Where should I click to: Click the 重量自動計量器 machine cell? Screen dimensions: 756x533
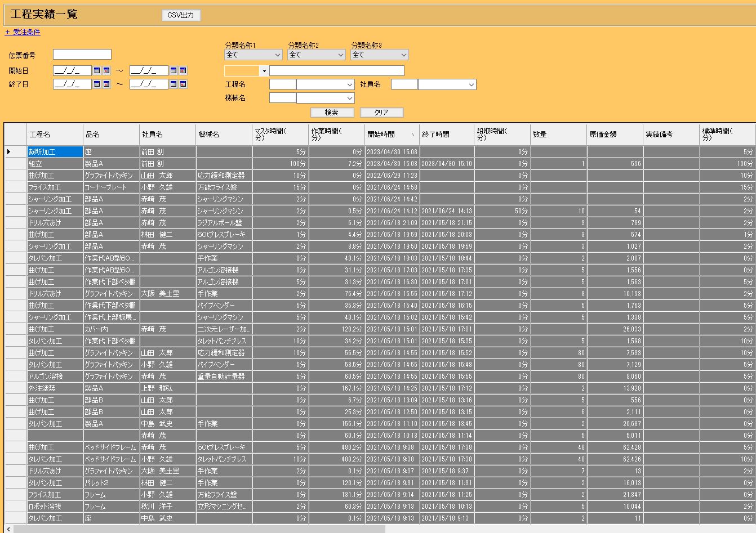click(x=224, y=377)
